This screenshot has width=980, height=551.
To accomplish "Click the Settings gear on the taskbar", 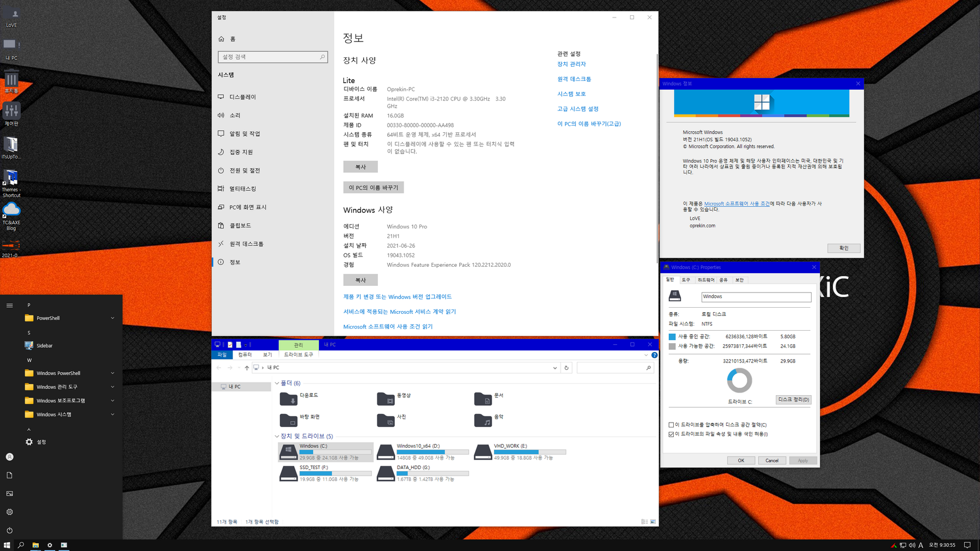I will click(50, 545).
